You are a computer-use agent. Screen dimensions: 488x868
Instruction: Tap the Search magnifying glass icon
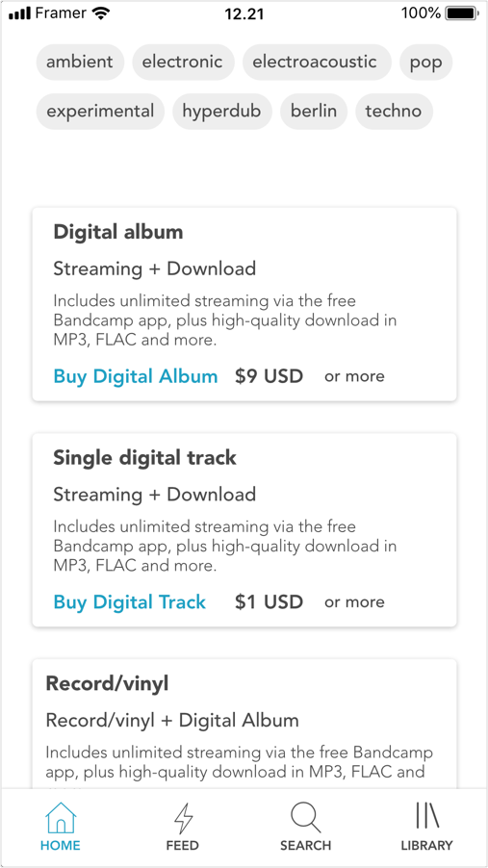point(305,818)
